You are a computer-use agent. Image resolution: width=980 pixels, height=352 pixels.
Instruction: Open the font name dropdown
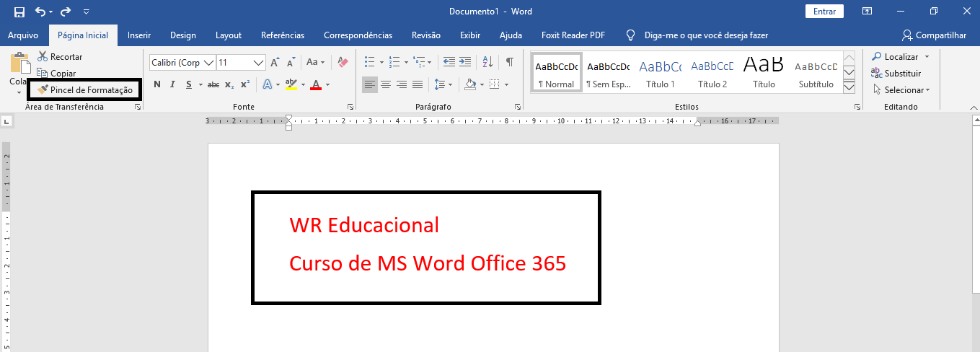pos(209,63)
